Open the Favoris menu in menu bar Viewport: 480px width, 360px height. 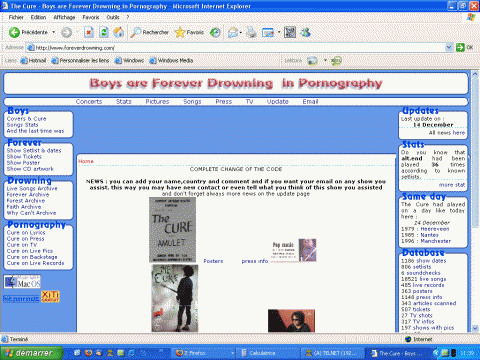[91, 17]
